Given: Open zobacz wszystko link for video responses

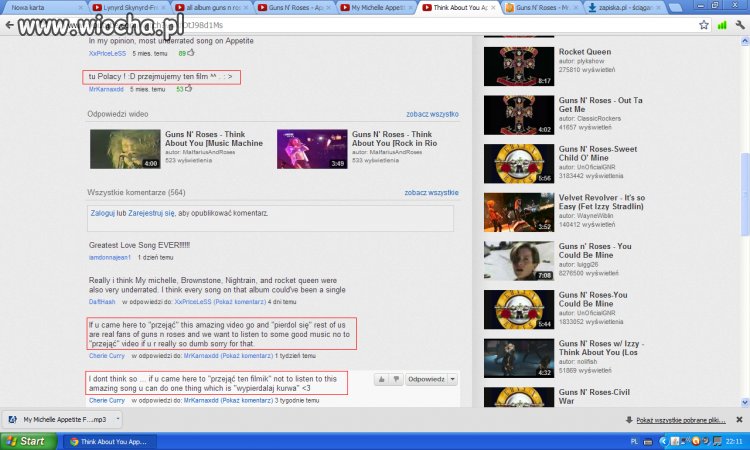Looking at the screenshot, I should (x=432, y=114).
